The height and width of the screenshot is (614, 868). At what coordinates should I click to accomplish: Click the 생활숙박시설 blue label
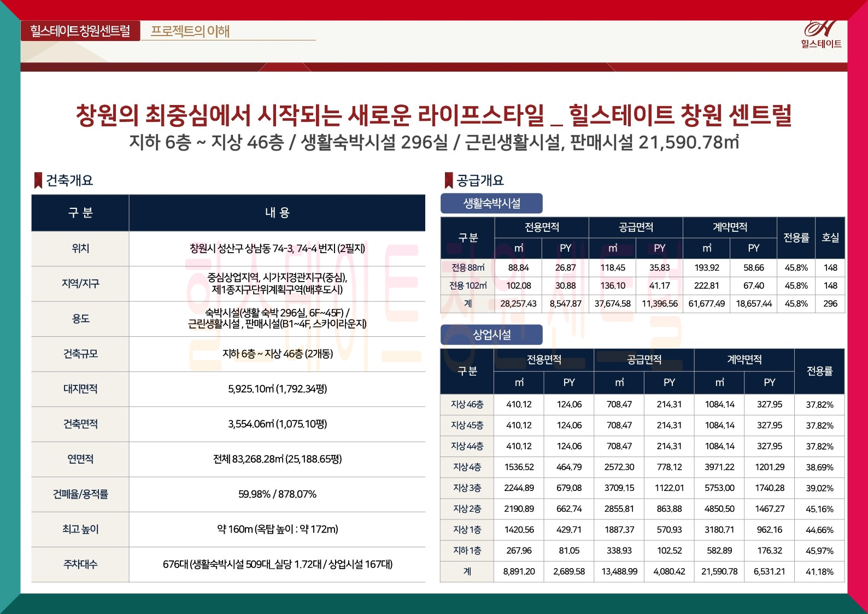491,203
